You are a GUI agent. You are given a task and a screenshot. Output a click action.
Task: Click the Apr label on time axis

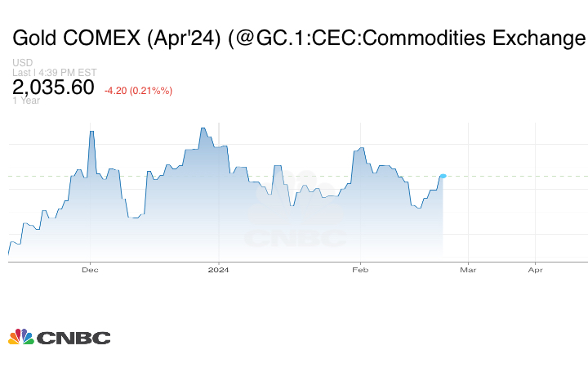[536, 269]
